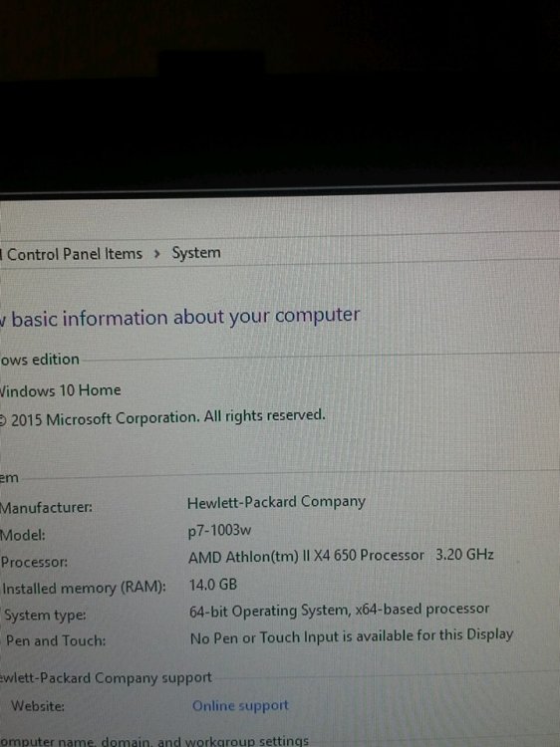This screenshot has height=747, width=560.
Task: Select the Windows 10 Home edition text
Action: point(60,390)
